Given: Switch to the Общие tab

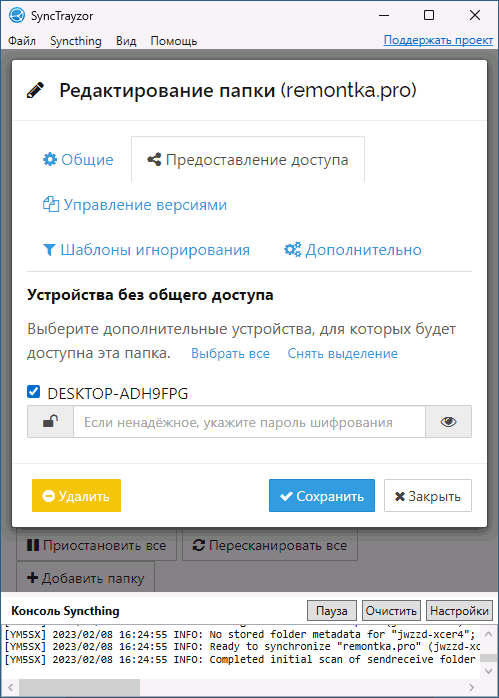Looking at the screenshot, I should (78, 159).
